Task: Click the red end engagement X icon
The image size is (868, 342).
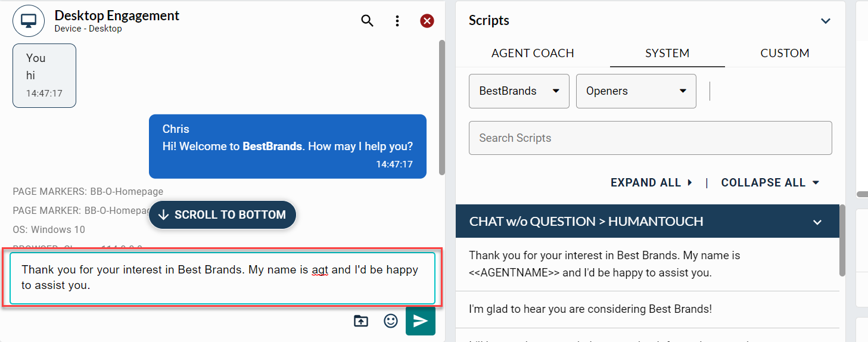Action: (x=427, y=21)
